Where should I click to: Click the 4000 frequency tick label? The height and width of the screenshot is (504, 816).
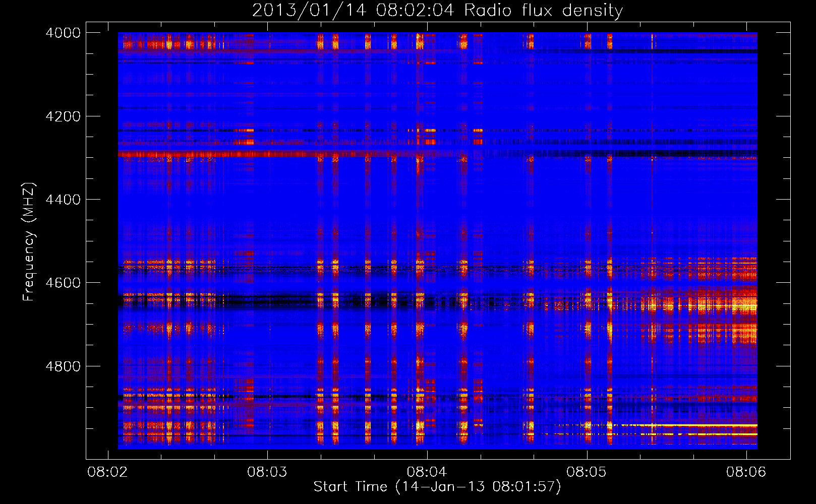pos(63,33)
